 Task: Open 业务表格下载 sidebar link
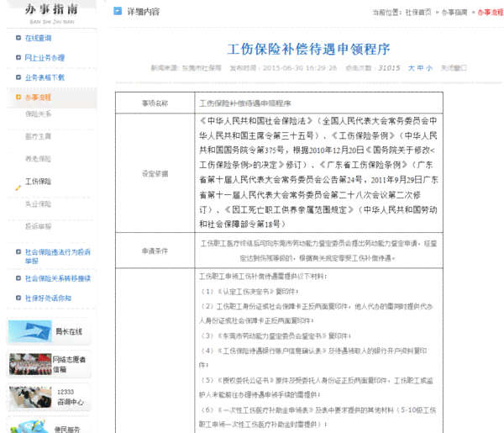click(45, 77)
